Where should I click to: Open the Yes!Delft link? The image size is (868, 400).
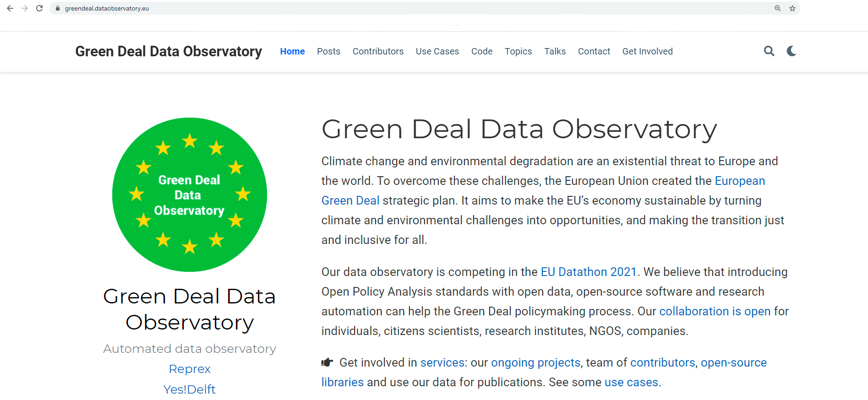pyautogui.click(x=189, y=389)
